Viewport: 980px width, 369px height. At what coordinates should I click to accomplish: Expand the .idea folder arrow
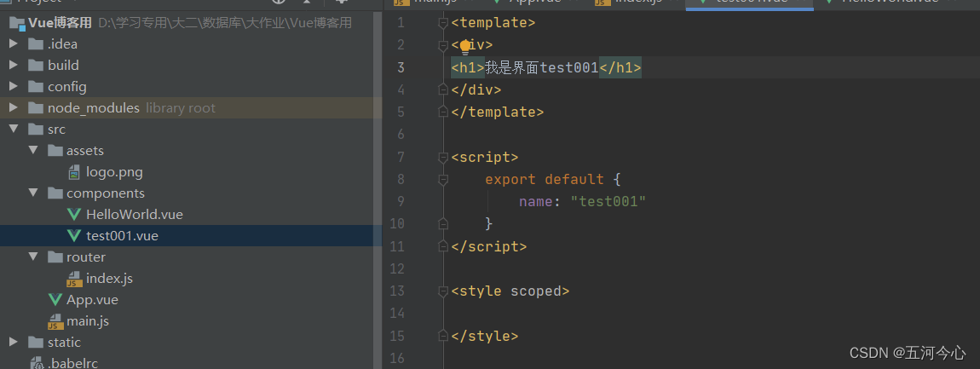tap(14, 44)
